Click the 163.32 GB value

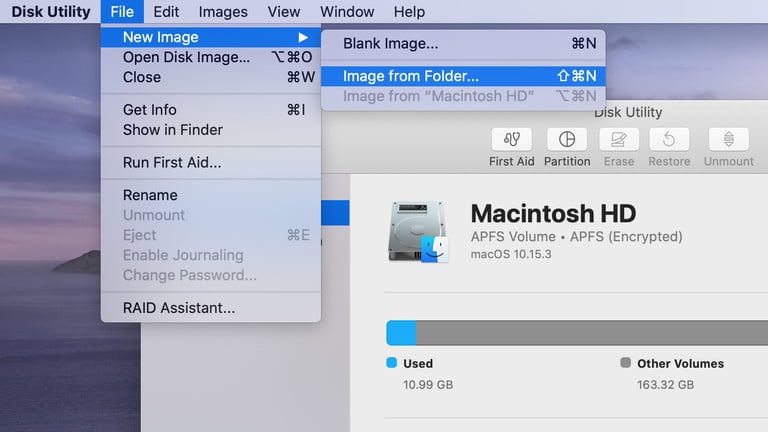[x=665, y=385]
